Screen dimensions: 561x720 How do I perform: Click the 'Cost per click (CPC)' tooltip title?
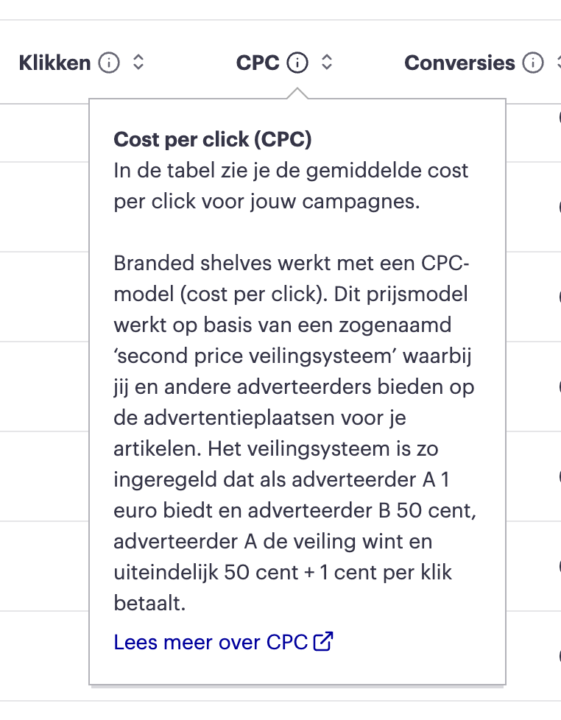(213, 139)
